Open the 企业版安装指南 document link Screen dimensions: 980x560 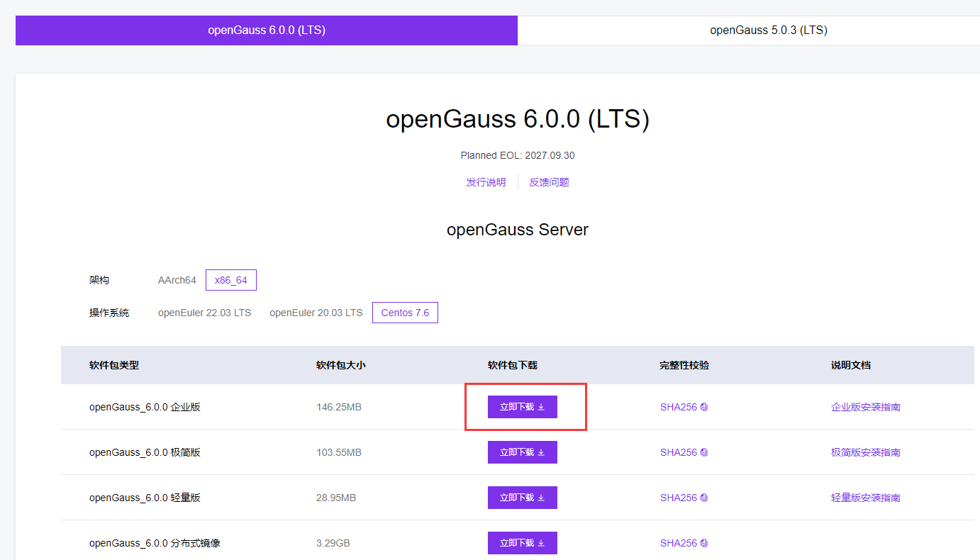[x=866, y=407]
